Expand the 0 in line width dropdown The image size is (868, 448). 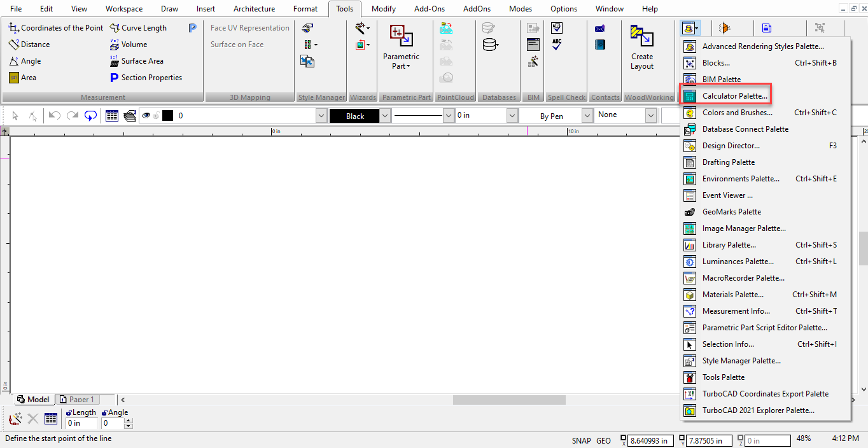click(512, 116)
